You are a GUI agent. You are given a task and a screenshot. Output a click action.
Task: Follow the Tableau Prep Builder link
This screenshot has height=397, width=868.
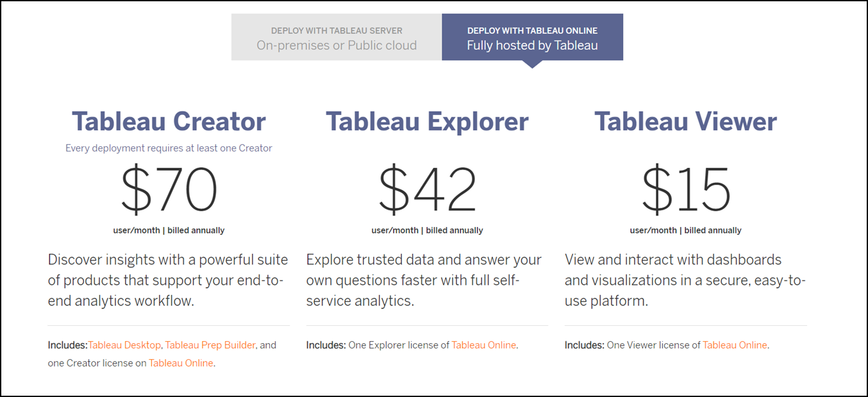[210, 345]
